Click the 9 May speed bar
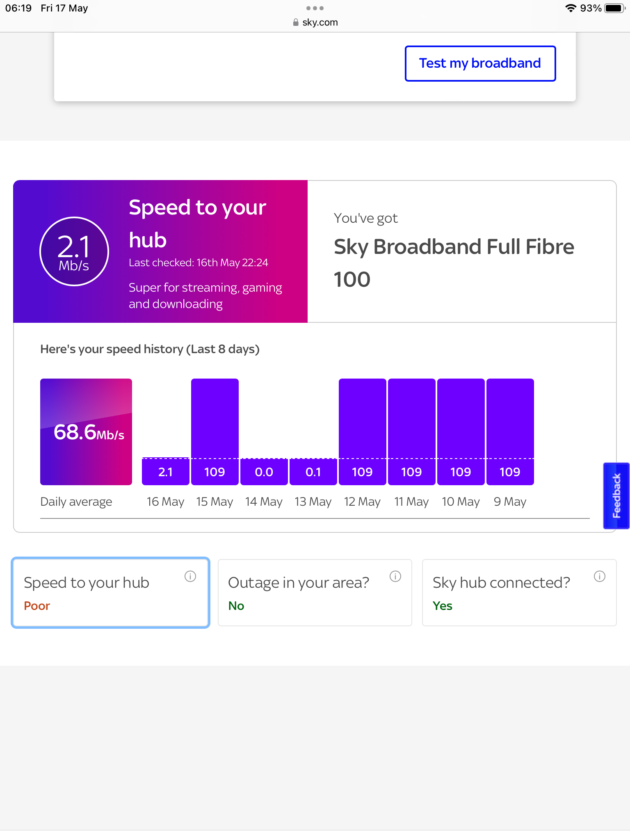 510,431
